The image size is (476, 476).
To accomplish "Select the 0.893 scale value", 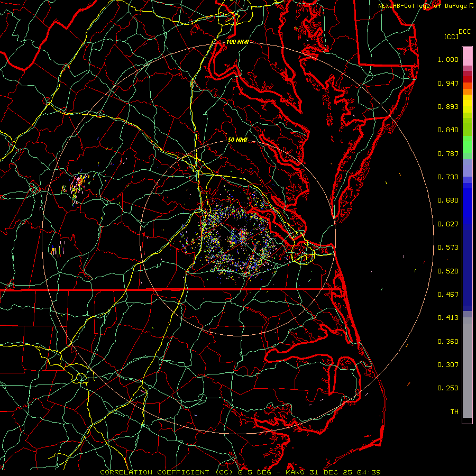I will pyautogui.click(x=448, y=106).
